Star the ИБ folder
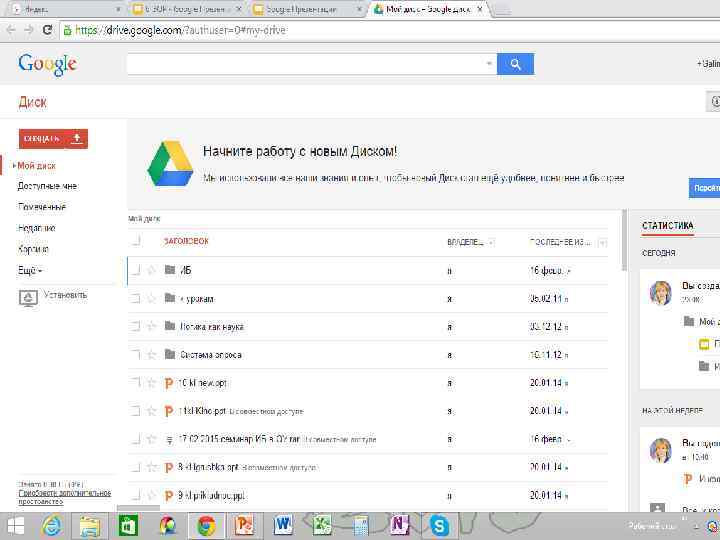720x540 pixels. click(x=152, y=270)
